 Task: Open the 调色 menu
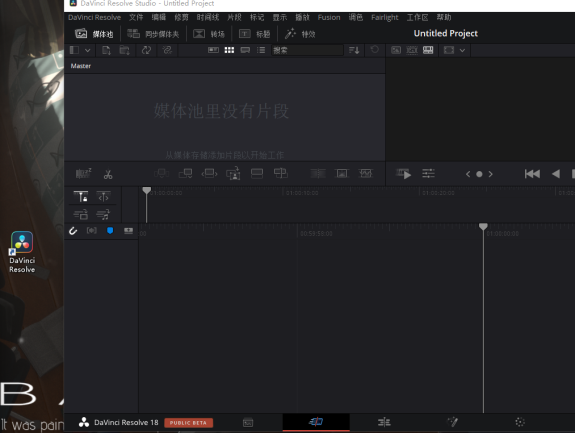[356, 17]
